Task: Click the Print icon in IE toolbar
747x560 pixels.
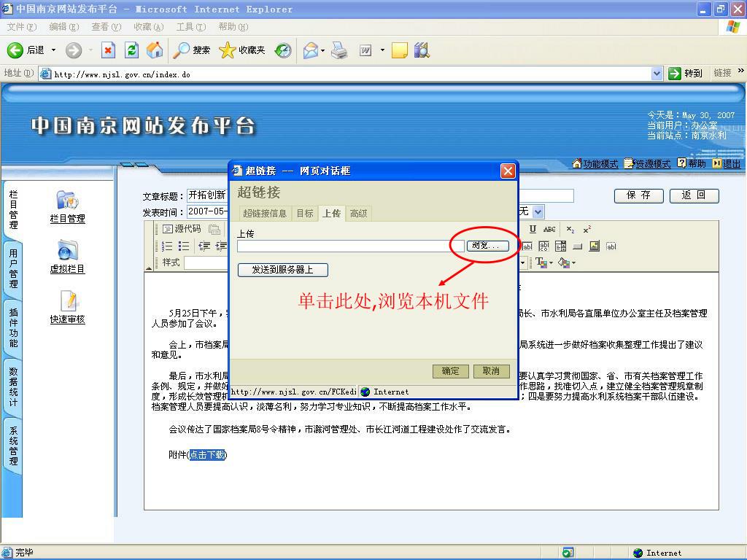Action: (x=339, y=50)
